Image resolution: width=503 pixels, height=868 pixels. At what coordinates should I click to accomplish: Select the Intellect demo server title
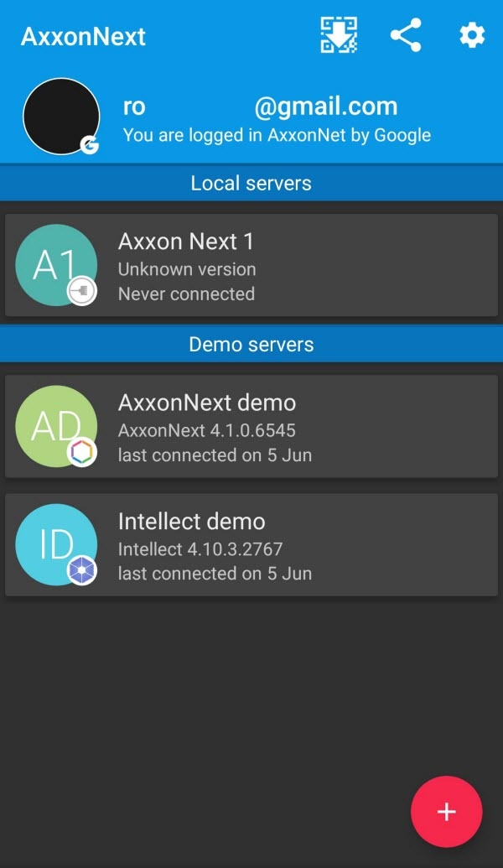(192, 522)
